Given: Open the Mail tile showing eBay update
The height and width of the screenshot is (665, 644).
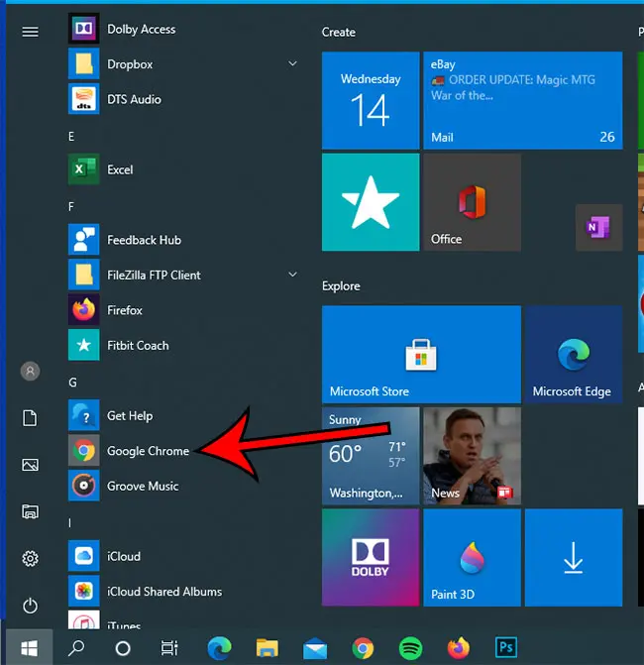Looking at the screenshot, I should tap(522, 100).
